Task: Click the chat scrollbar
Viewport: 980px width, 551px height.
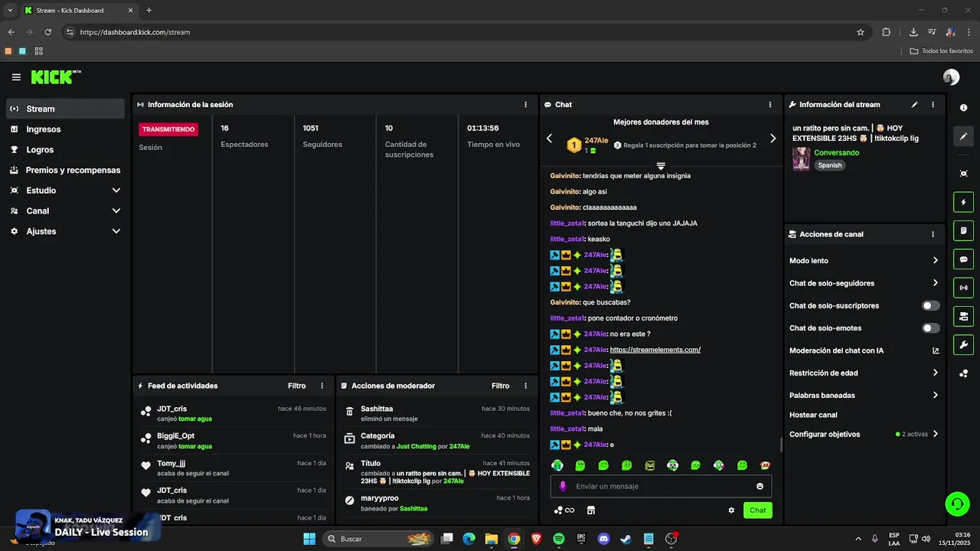Action: [780, 445]
